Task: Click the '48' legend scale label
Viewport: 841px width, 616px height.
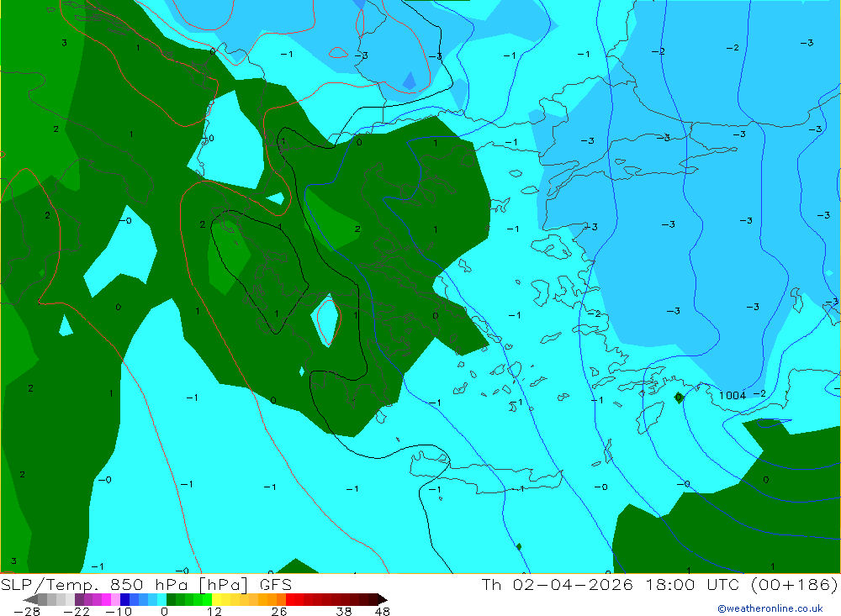Action: (x=383, y=612)
